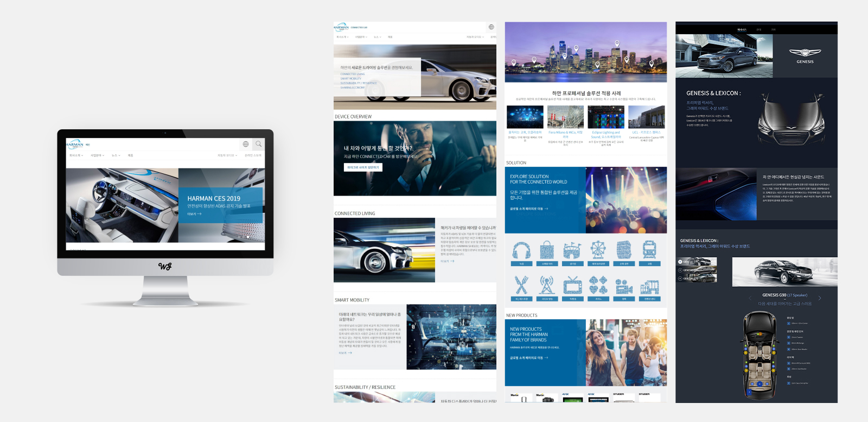
Task: Select the fork and knife restaurant icon
Action: click(x=521, y=285)
